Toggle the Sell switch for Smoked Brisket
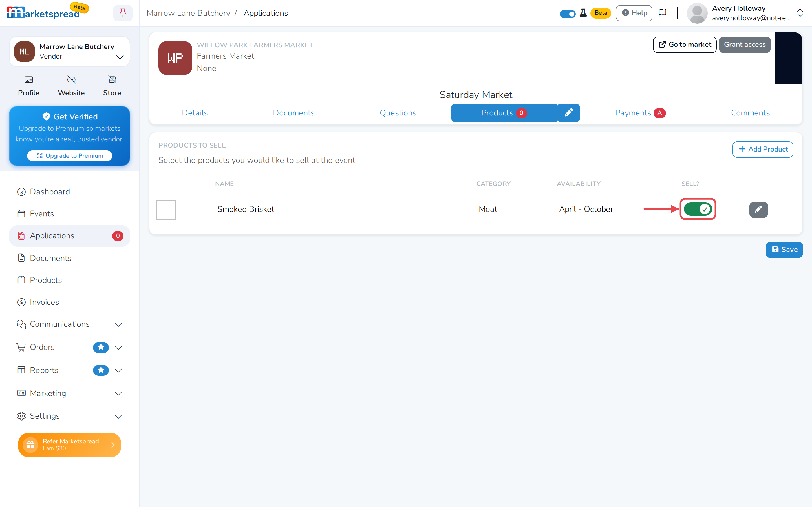 click(698, 209)
